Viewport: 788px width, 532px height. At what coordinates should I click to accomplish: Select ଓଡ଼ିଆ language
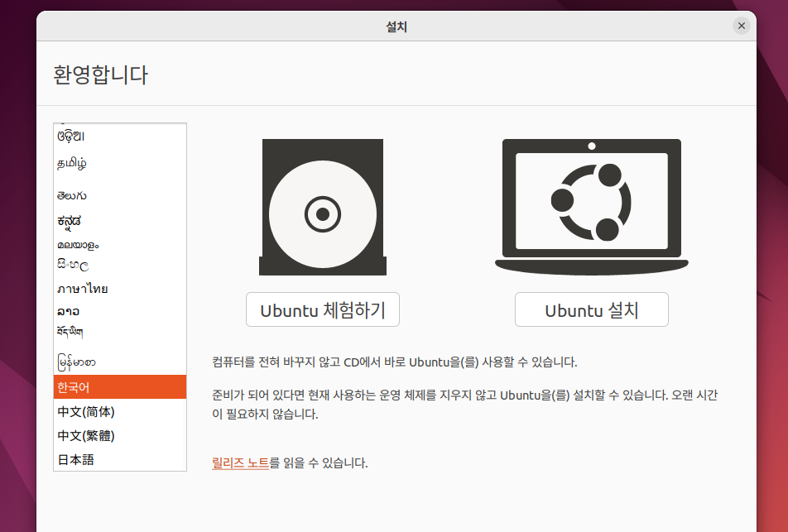[119, 136]
